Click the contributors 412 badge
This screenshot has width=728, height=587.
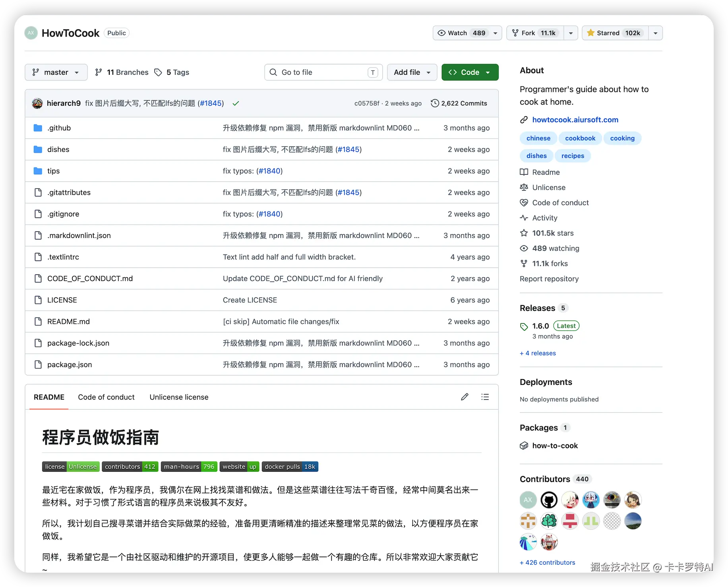click(130, 466)
